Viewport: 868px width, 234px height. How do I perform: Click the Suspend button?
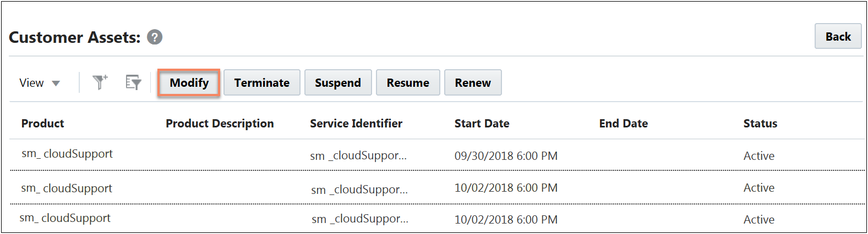[338, 83]
